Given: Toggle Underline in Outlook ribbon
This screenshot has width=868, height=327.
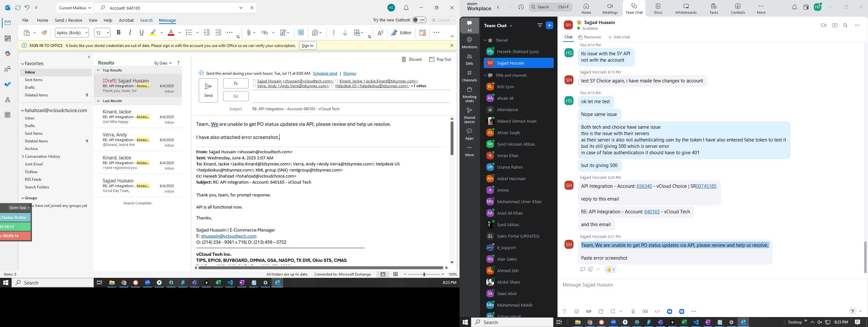Looking at the screenshot, I should [x=141, y=32].
